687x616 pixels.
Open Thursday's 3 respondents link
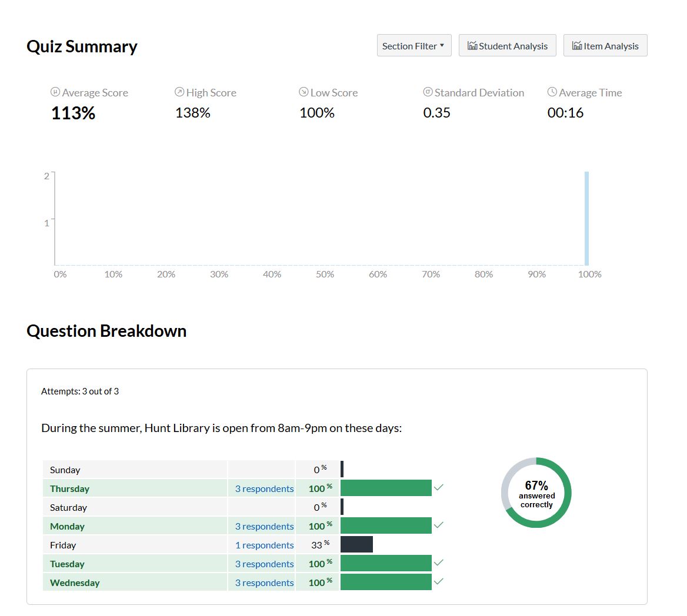pyautogui.click(x=264, y=488)
